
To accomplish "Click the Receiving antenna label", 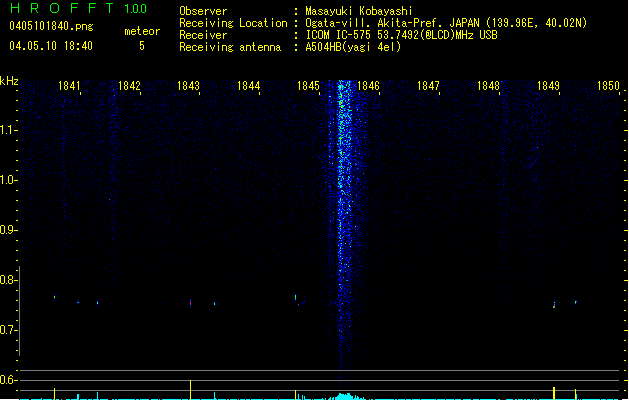I will tap(230, 47).
